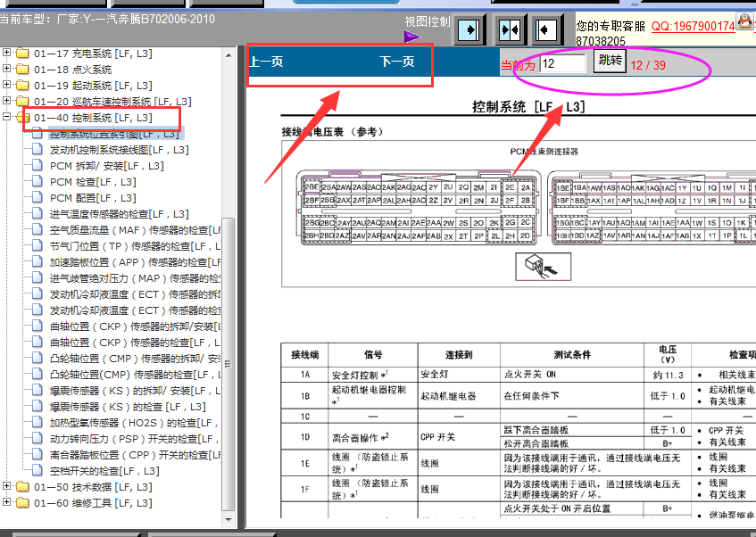756x537 pixels.
Task: Select the 01—60 维修工具 [LF, L3] tree node
Action: [93, 503]
